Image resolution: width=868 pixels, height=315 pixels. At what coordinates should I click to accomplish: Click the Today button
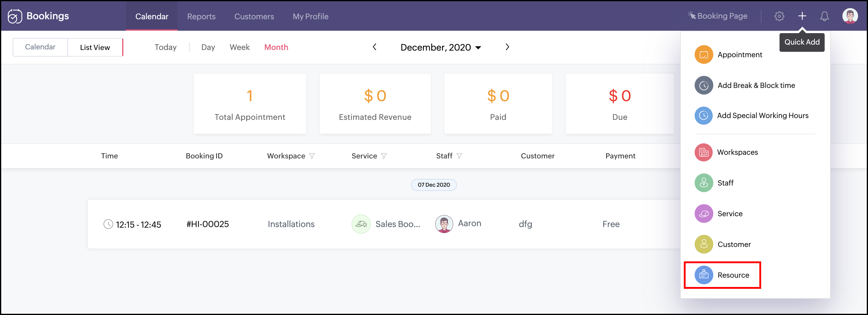166,47
